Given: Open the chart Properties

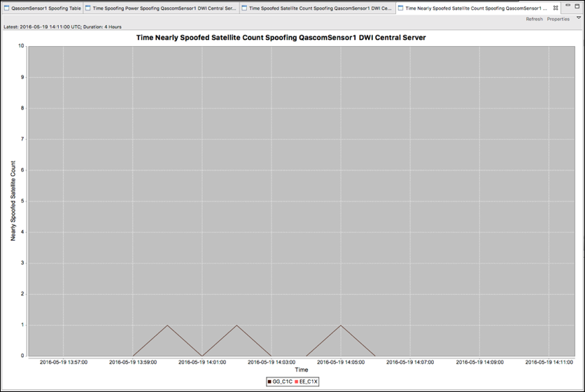Looking at the screenshot, I should [x=558, y=19].
